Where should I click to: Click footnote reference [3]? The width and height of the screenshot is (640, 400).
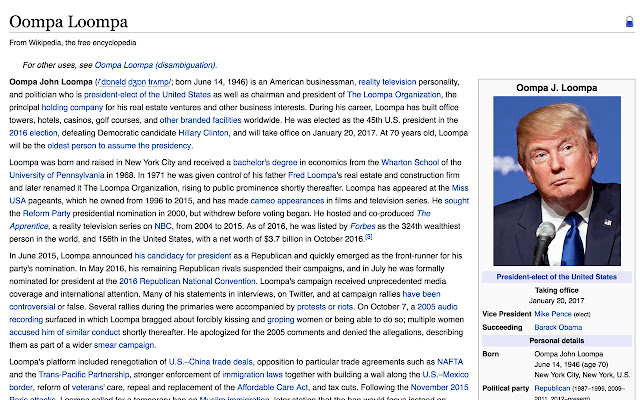(x=369, y=237)
